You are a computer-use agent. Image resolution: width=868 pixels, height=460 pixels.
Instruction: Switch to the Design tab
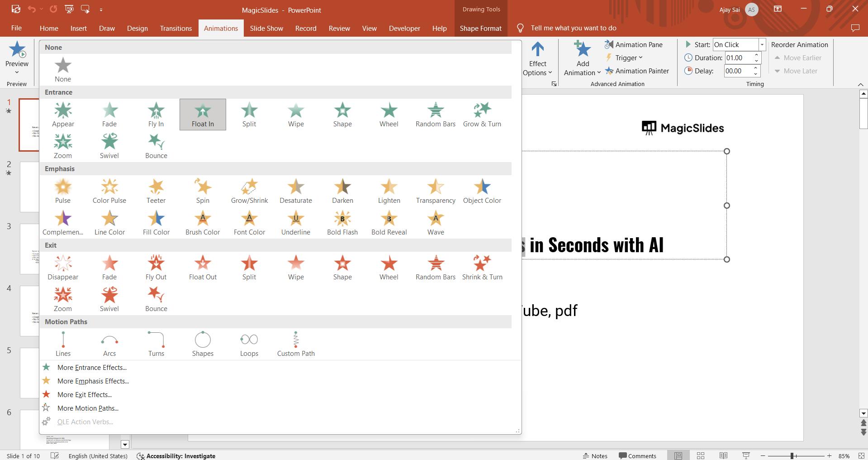coord(138,28)
